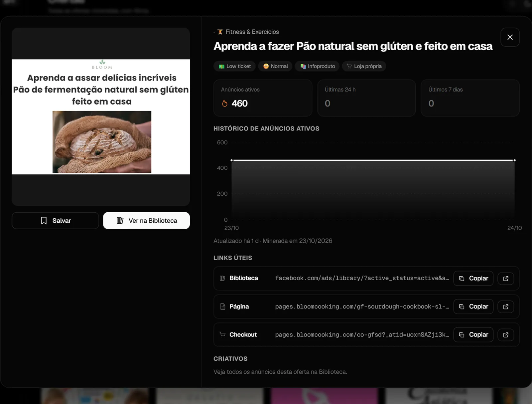Viewport: 532px width, 404px height.
Task: Click the LINKS ÚTEIS heading
Action: point(233,258)
